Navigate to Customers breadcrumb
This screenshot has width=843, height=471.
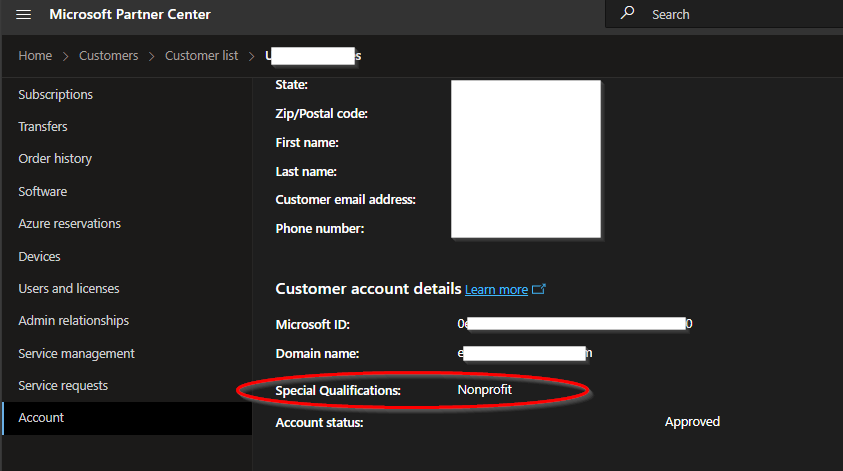(109, 56)
